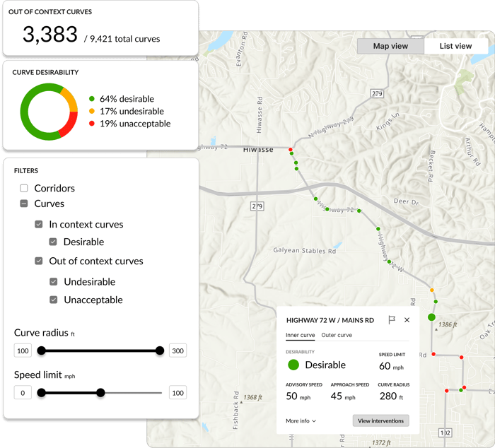Viewport: 495px width, 448px height.
Task: Click the 279 route shield on map
Action: click(257, 206)
